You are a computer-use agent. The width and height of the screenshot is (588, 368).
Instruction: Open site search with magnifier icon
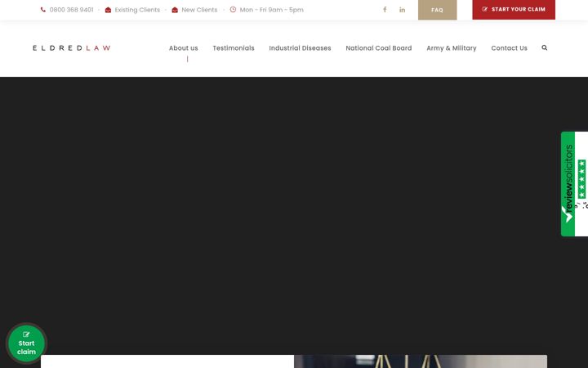tap(545, 47)
